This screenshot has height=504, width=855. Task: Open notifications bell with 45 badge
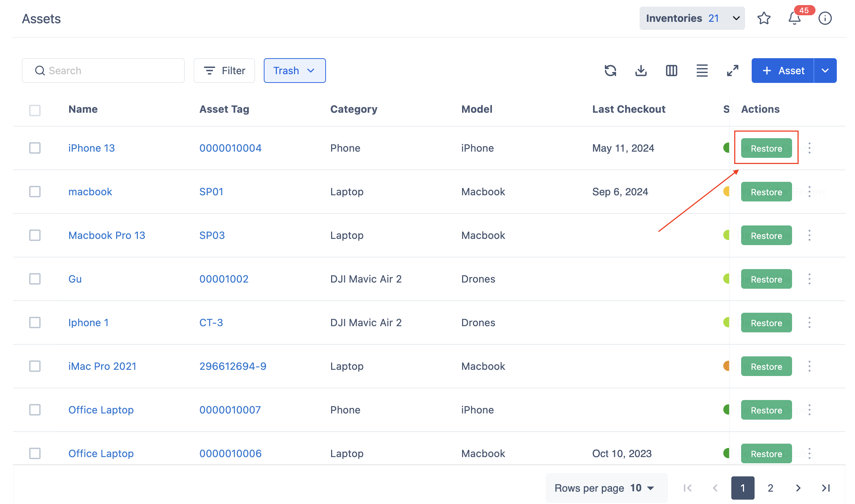[795, 18]
